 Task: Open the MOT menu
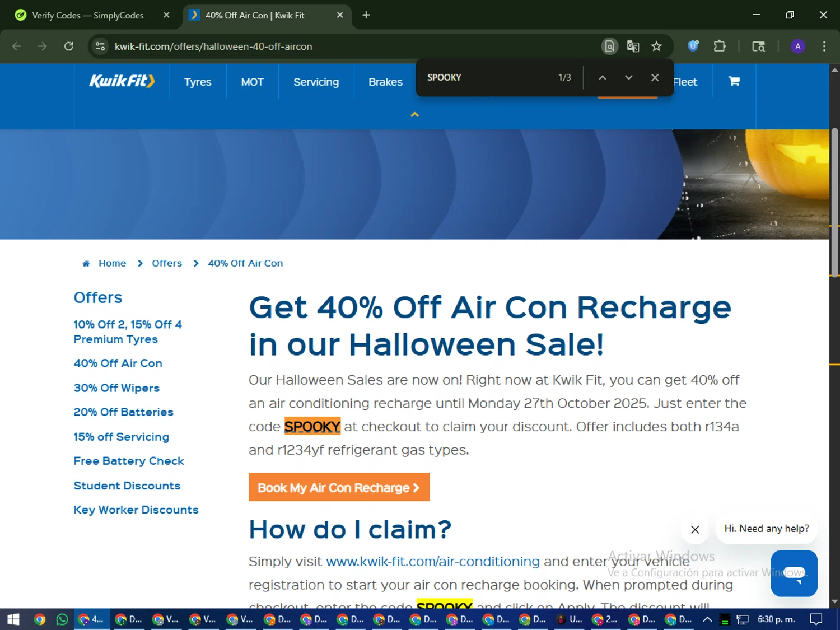click(x=252, y=82)
